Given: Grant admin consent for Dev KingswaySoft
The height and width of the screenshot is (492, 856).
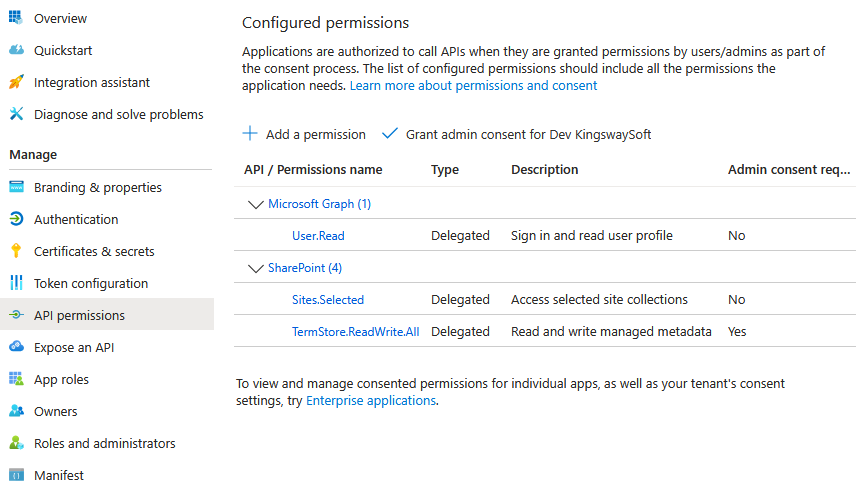Looking at the screenshot, I should (x=517, y=134).
